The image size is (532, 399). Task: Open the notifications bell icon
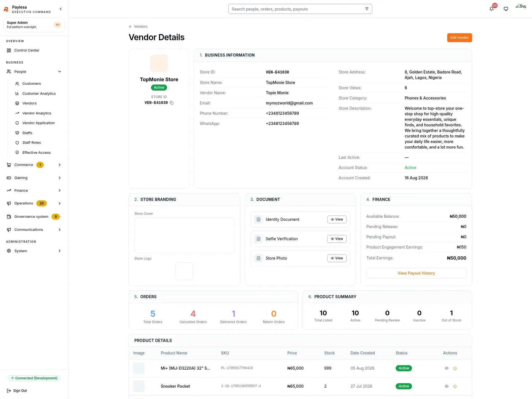click(491, 9)
